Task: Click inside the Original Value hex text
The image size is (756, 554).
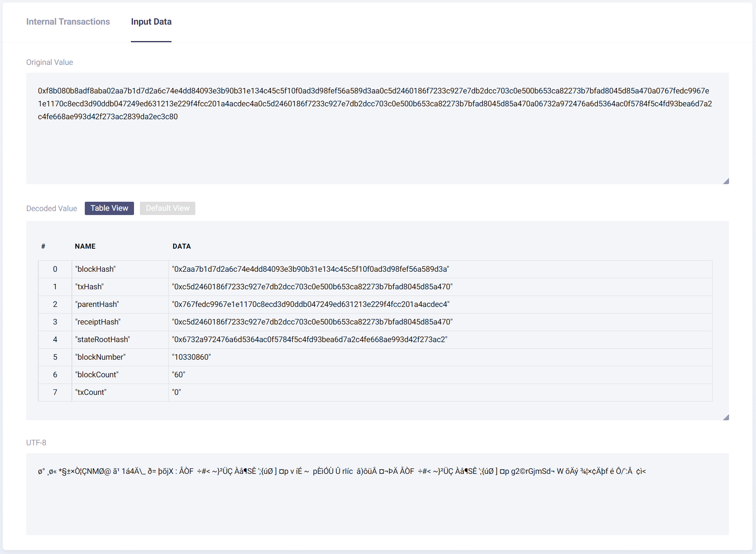Action: click(x=374, y=104)
